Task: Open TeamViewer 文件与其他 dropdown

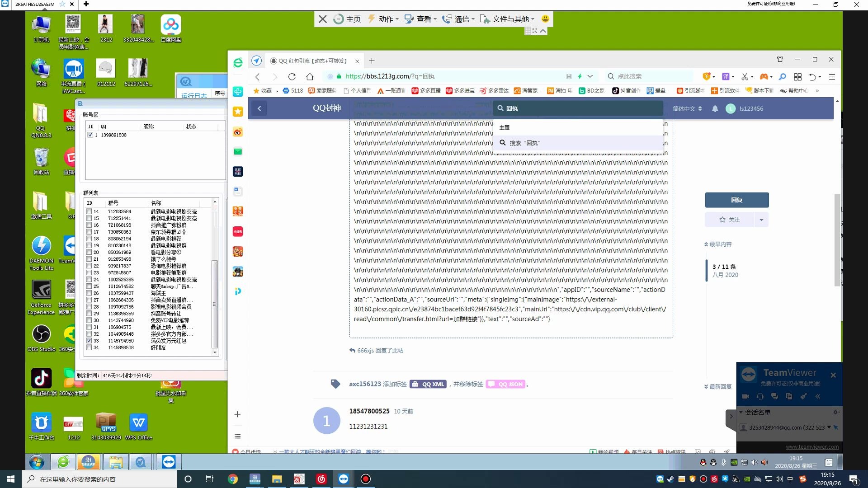Action: tap(507, 19)
